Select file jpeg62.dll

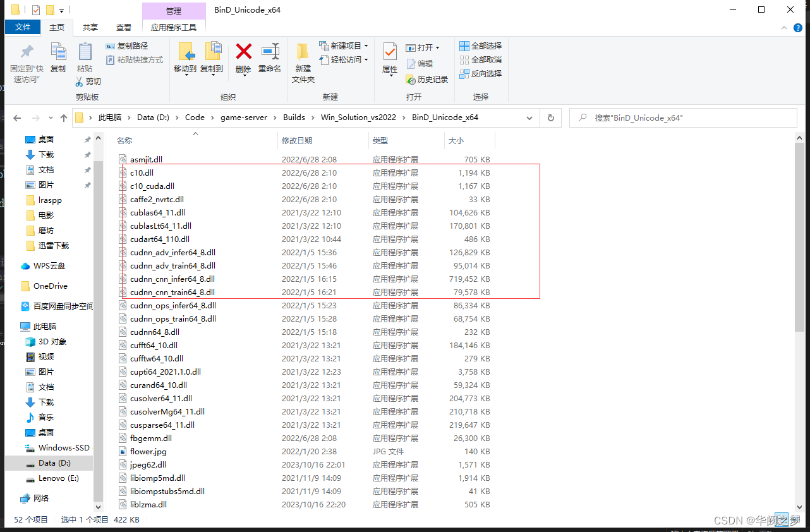[148, 465]
